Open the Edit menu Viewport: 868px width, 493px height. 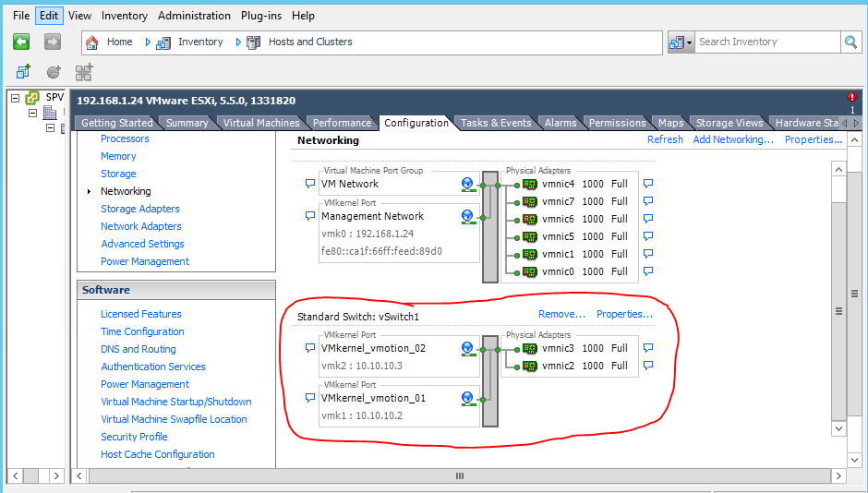tap(49, 16)
